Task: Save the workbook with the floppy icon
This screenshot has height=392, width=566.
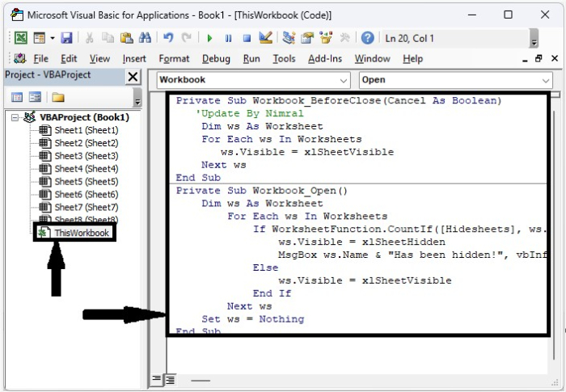Action: pyautogui.click(x=66, y=38)
